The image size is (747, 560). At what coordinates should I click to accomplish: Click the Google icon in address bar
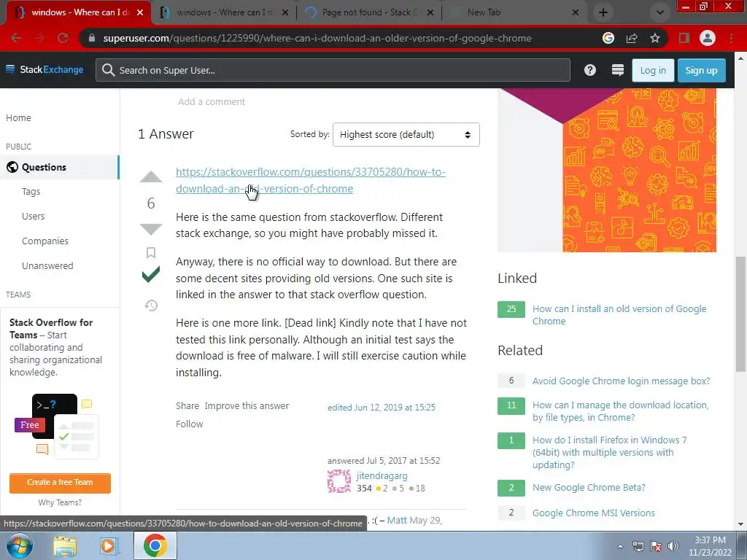pos(608,38)
